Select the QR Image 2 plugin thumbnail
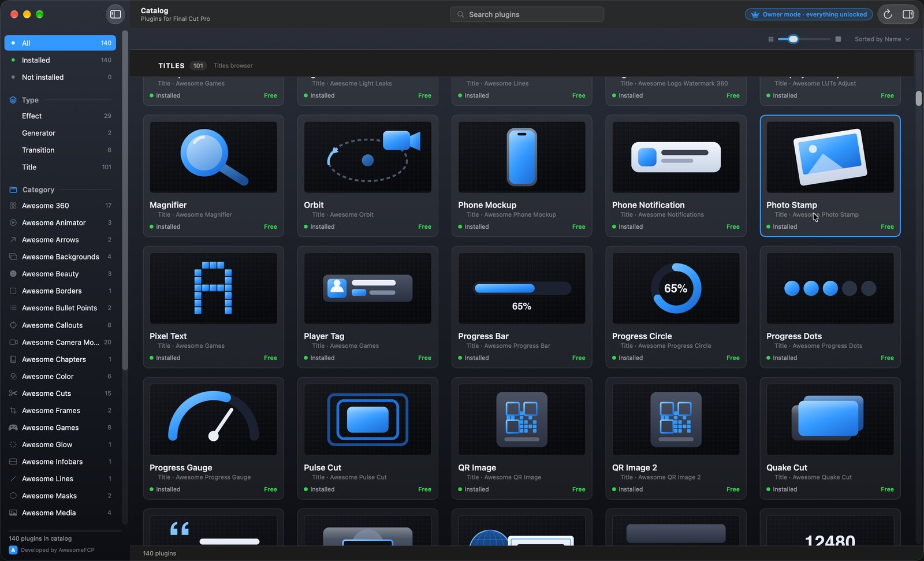This screenshot has height=561, width=924. (676, 419)
